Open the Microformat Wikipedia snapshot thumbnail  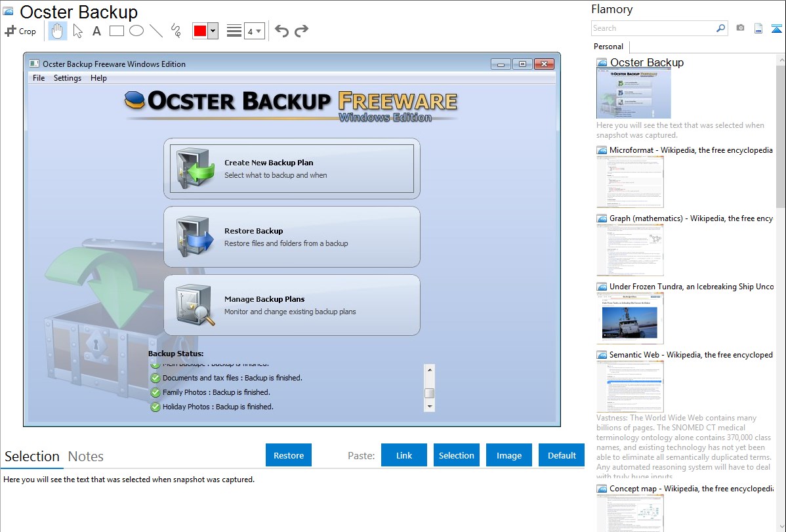point(630,182)
